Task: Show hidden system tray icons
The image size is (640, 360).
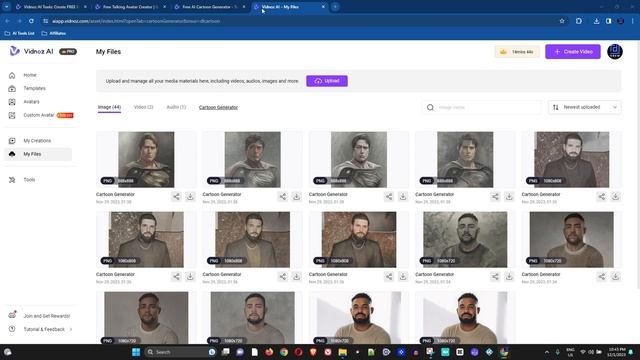Action: pyautogui.click(x=547, y=352)
